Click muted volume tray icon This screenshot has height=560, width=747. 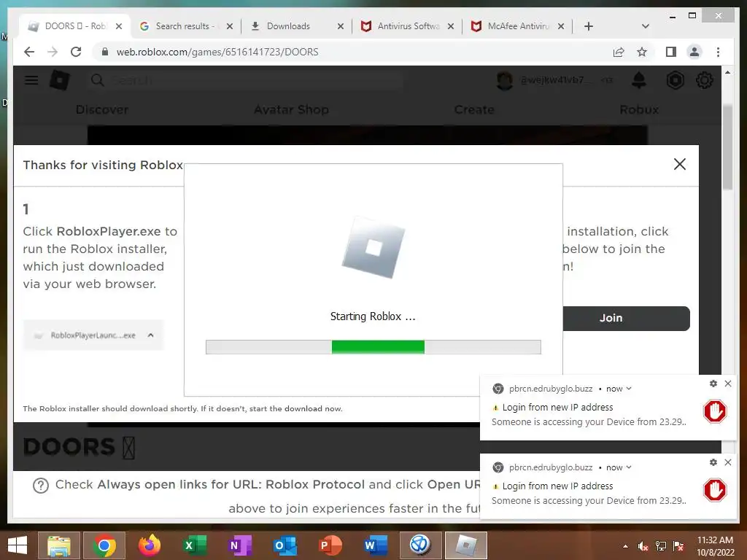[643, 546]
